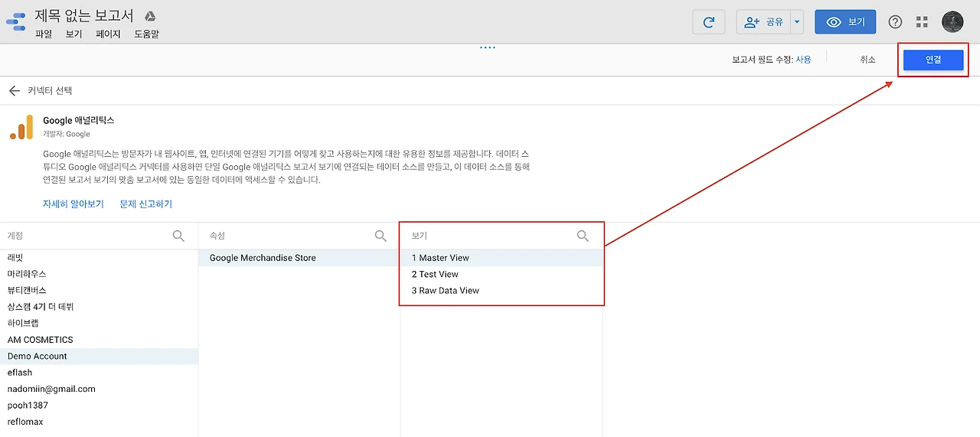Click the Data Studio logo icon
The height and width of the screenshot is (437, 980).
click(16, 21)
